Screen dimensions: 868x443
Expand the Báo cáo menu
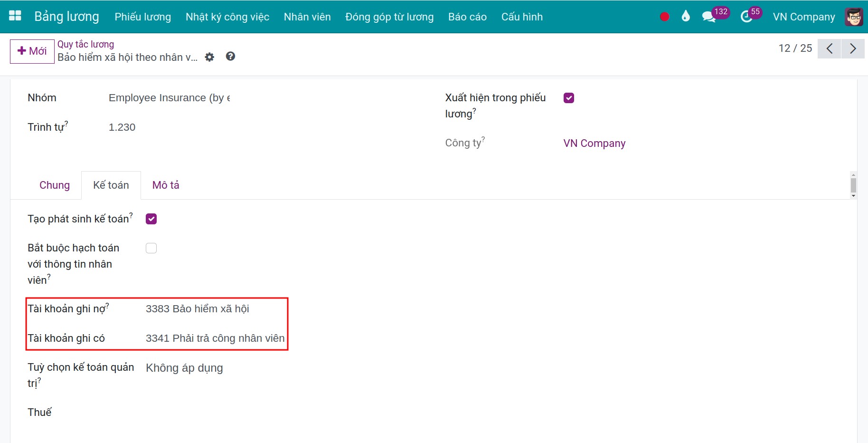467,17
